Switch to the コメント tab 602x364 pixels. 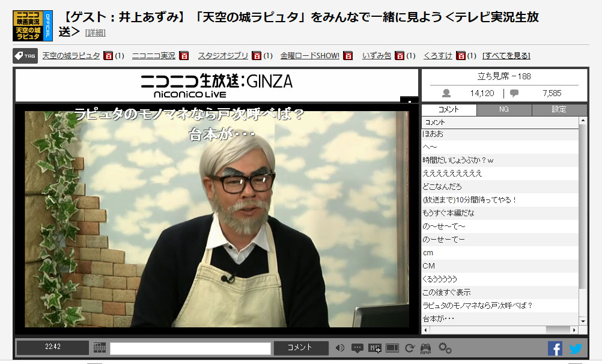(449, 110)
